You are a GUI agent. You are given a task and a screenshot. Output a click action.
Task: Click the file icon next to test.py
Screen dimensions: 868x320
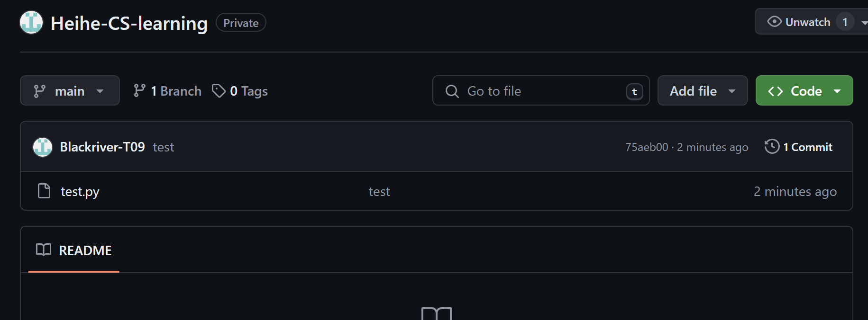44,191
